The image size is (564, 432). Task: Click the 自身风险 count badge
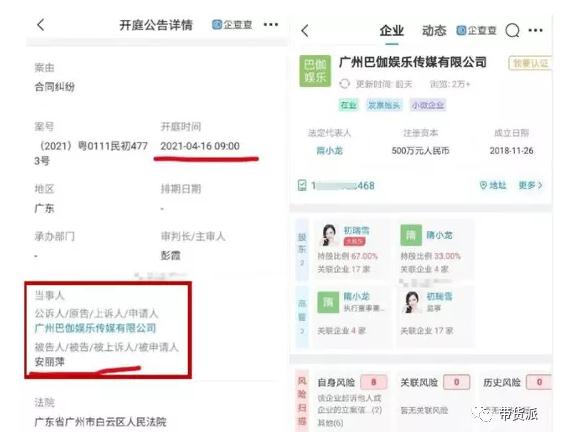tap(373, 382)
